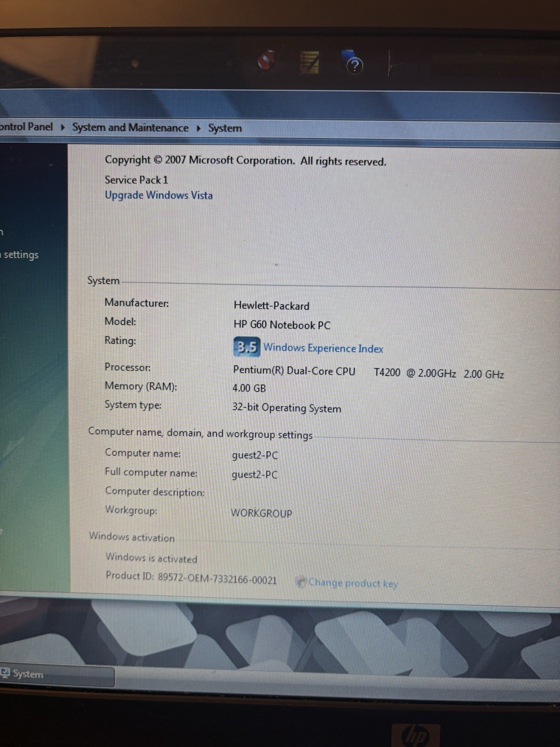560x747 pixels.
Task: Click the System icon on the taskbar
Action: coord(6,673)
